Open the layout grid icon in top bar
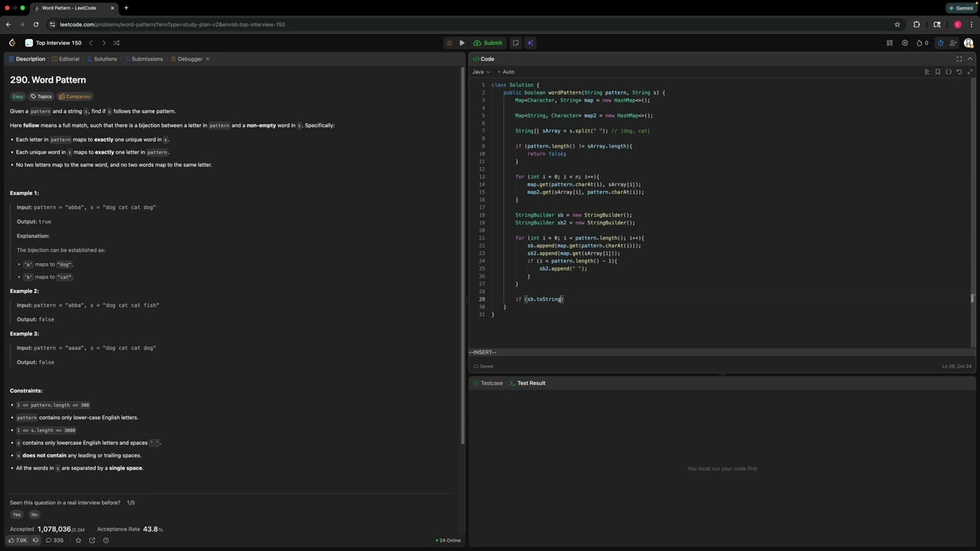Viewport: 980px width, 551px height. click(890, 43)
